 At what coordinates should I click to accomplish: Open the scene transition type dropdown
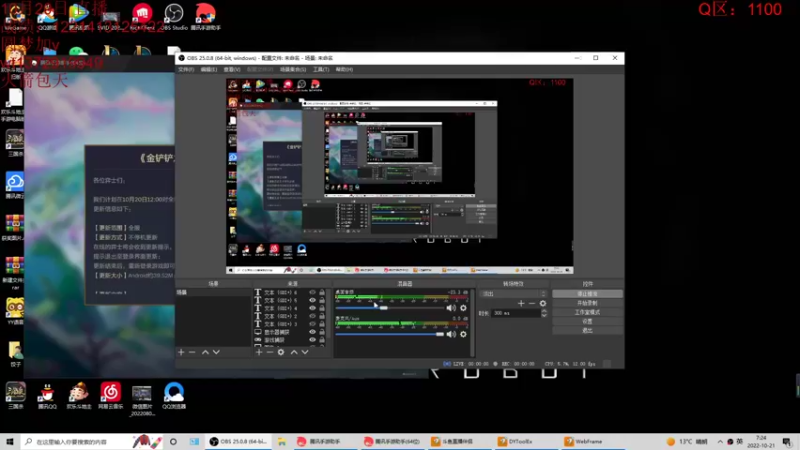tap(513, 293)
